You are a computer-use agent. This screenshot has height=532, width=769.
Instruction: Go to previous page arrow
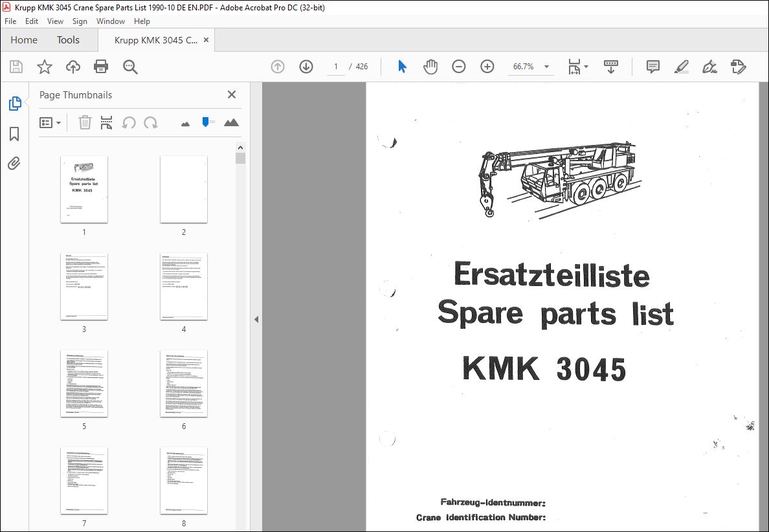coord(278,67)
